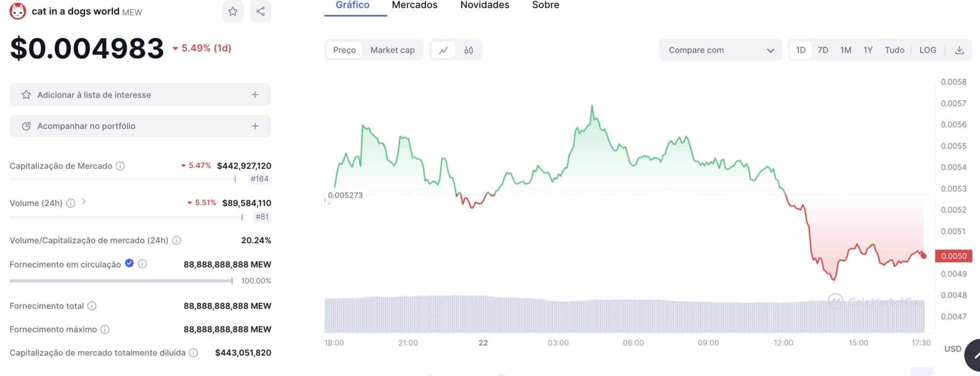Click the red endpoint dot on the price line
Image resolution: width=980 pixels, height=376 pixels.
924,256
